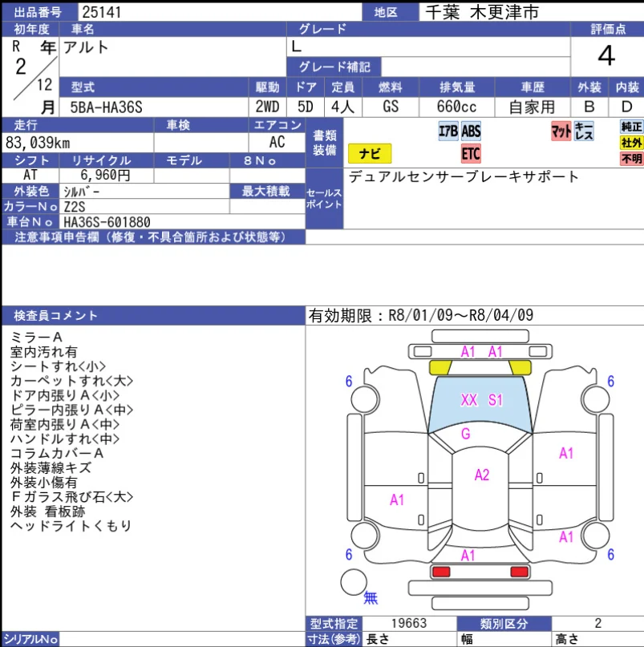Viewport: 644px width, 647px height.
Task: Click the inspector comment ミラーA
Action: click(x=36, y=337)
